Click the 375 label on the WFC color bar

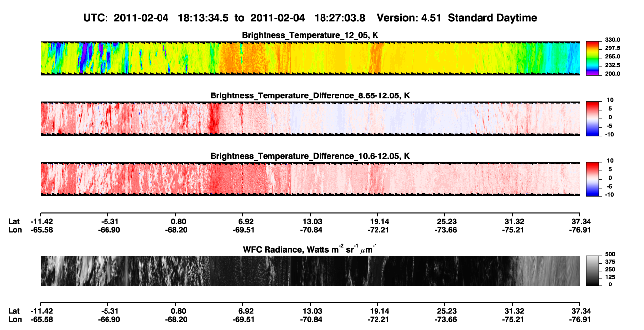tap(610, 262)
